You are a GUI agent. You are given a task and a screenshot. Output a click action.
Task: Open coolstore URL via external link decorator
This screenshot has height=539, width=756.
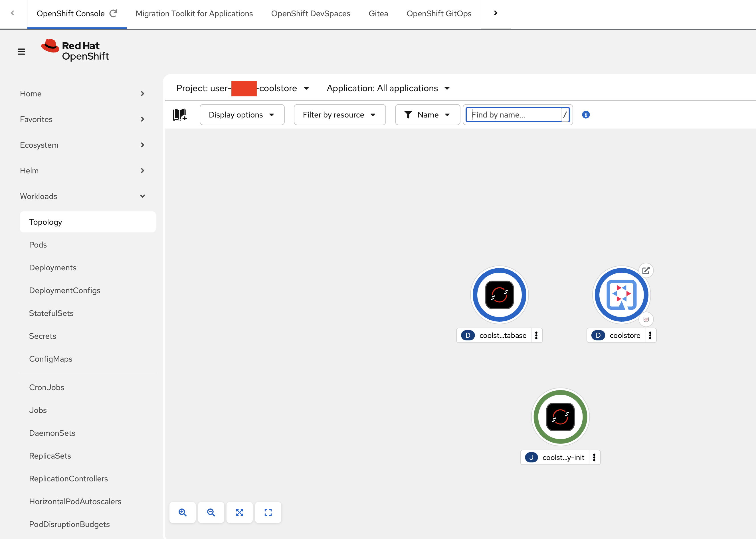pos(646,270)
